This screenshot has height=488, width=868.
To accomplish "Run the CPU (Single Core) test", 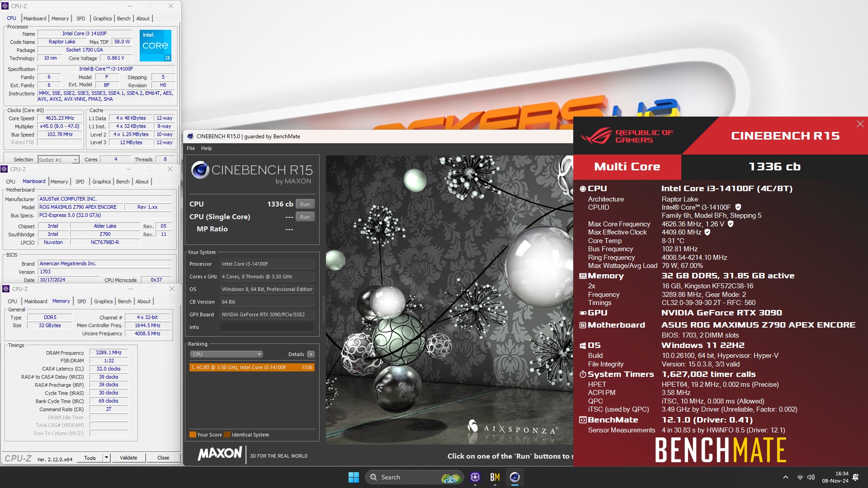I will [305, 217].
